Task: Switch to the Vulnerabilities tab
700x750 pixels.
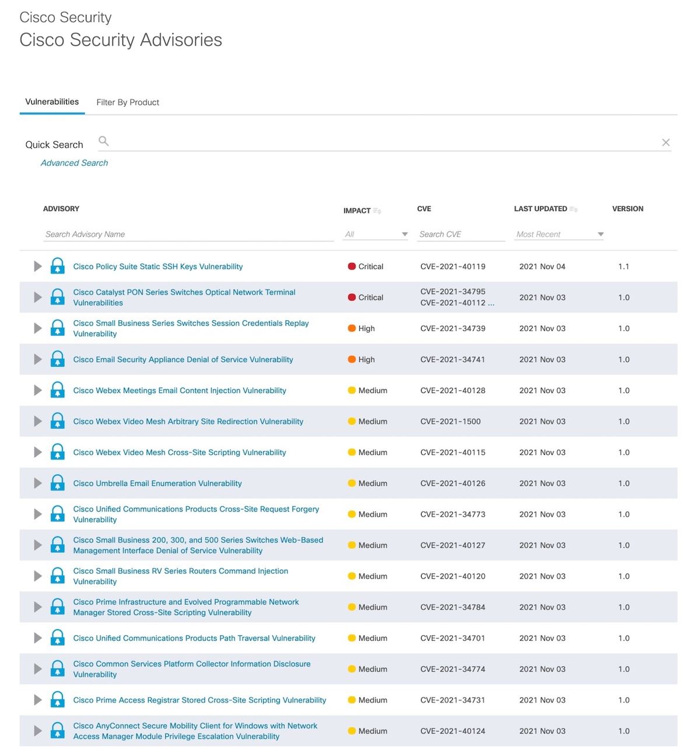Action: click(x=52, y=101)
